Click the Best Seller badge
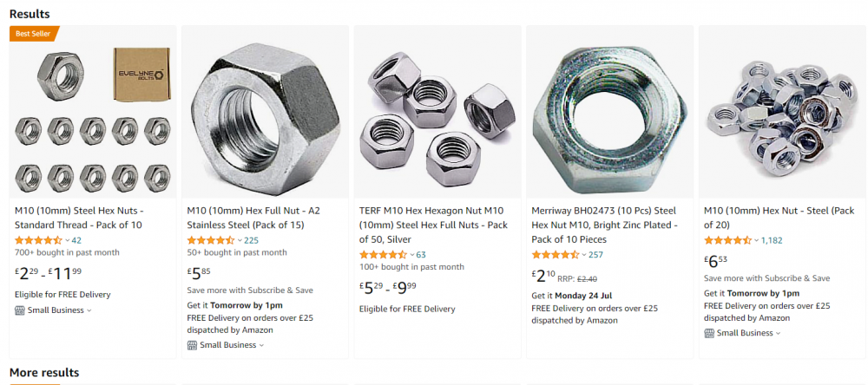Image resolution: width=868 pixels, height=385 pixels. (x=34, y=34)
